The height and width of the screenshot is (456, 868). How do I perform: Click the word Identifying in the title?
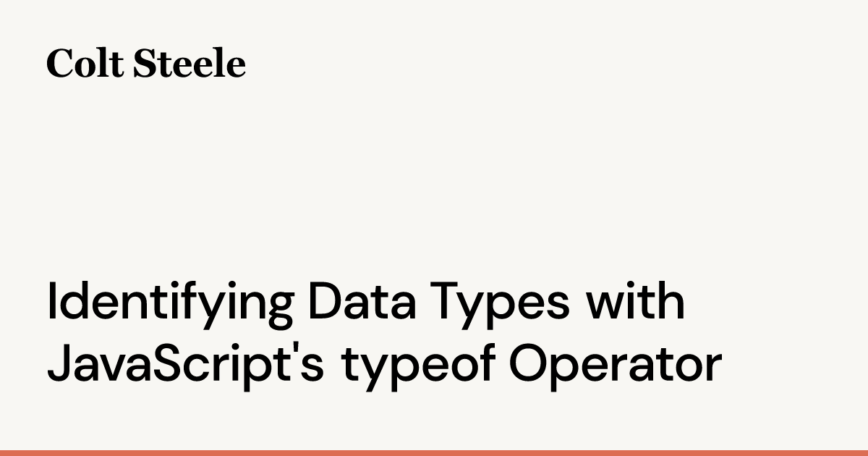coord(171,303)
